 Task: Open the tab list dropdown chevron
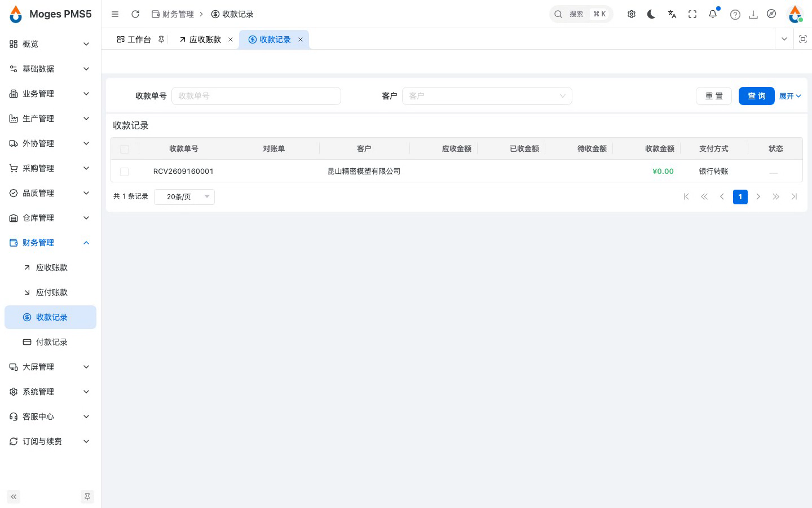[784, 39]
